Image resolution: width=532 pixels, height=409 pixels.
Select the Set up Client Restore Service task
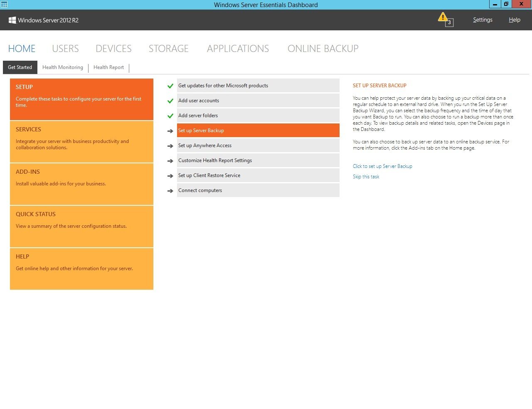pos(258,175)
